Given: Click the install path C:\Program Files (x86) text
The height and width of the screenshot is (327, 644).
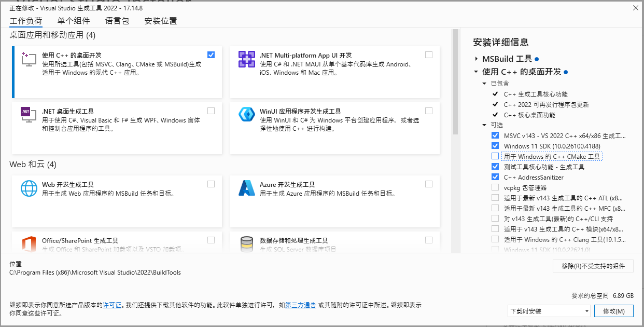Looking at the screenshot, I should coord(95,272).
